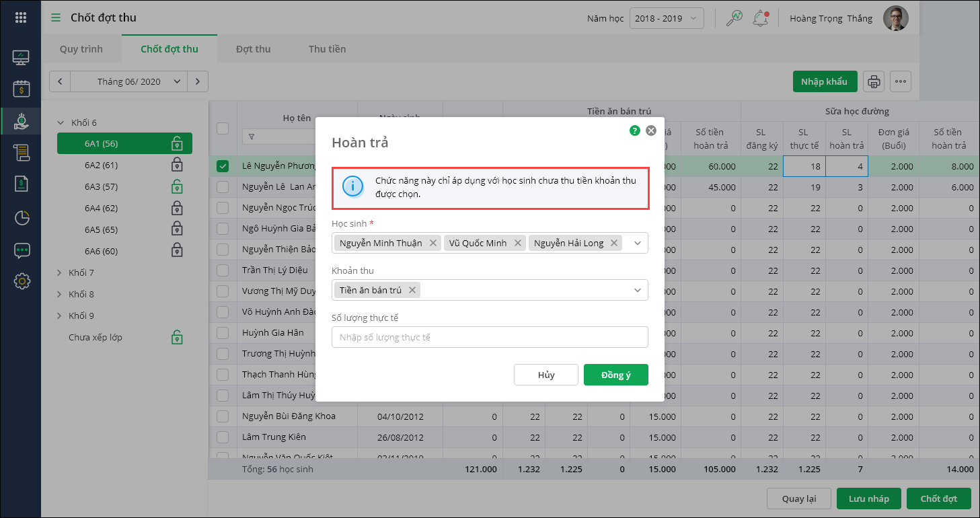Toggle the hamburger menu beside Chốt đợt thu
The height and width of the screenshot is (518, 980).
56,17
